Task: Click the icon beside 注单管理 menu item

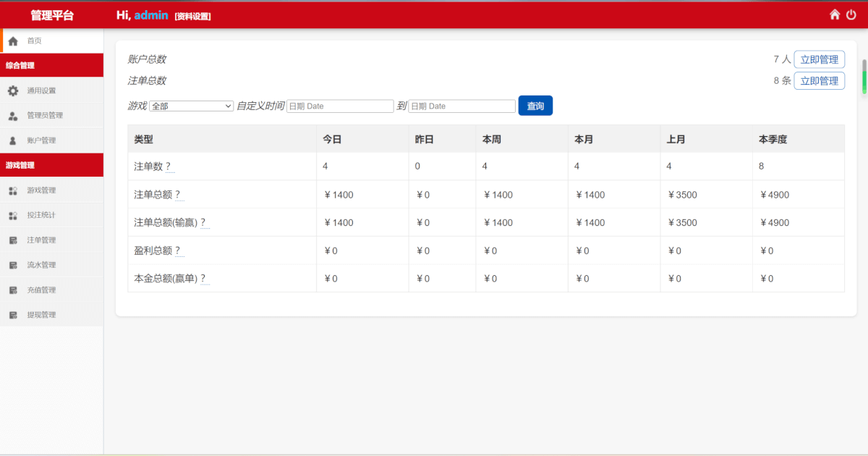Action: click(13, 240)
